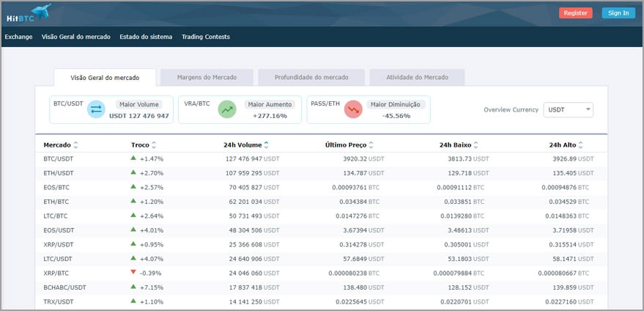Click the +277.16% increase value
Screen dimensions: 644x311
point(270,116)
